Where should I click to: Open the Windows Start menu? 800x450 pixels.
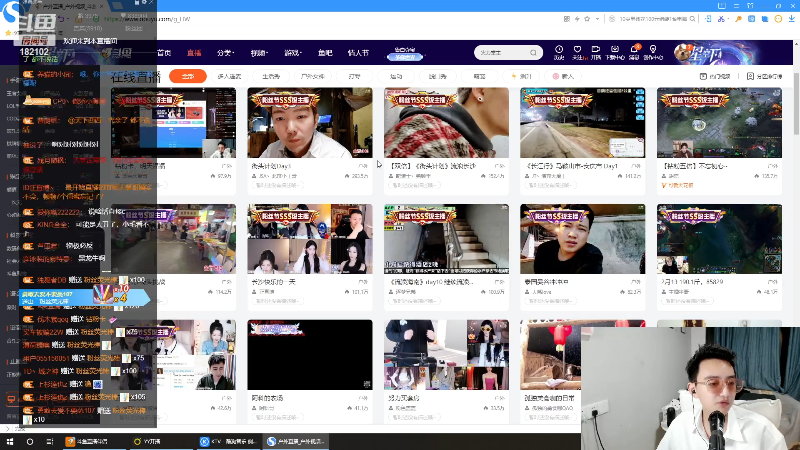(x=10, y=441)
